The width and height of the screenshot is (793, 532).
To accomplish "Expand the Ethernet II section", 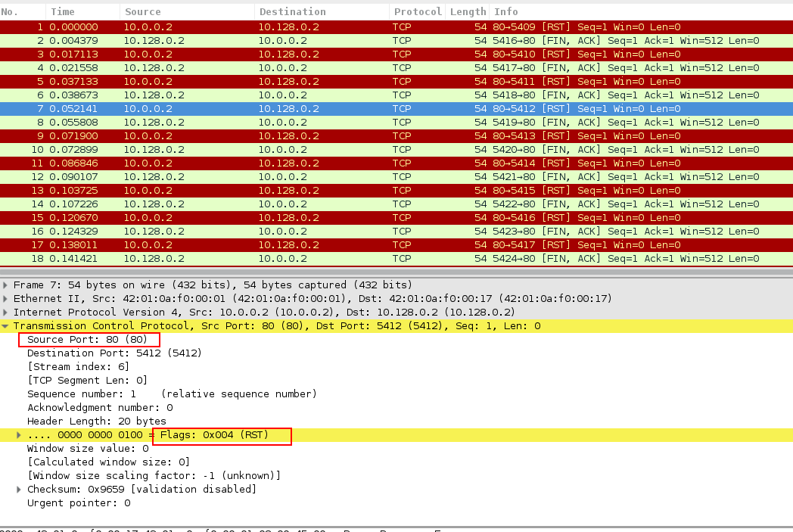I will point(5,299).
